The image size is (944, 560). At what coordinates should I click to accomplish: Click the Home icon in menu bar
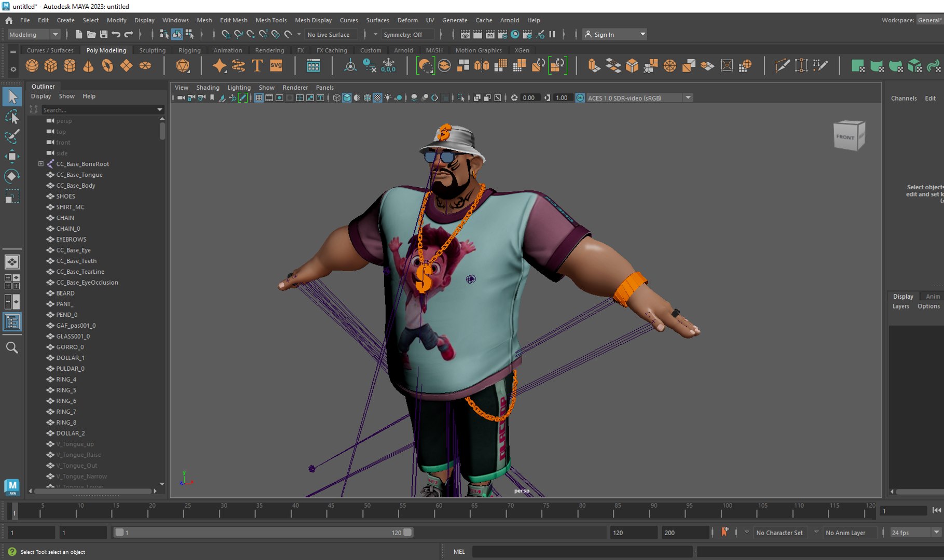pos(9,20)
